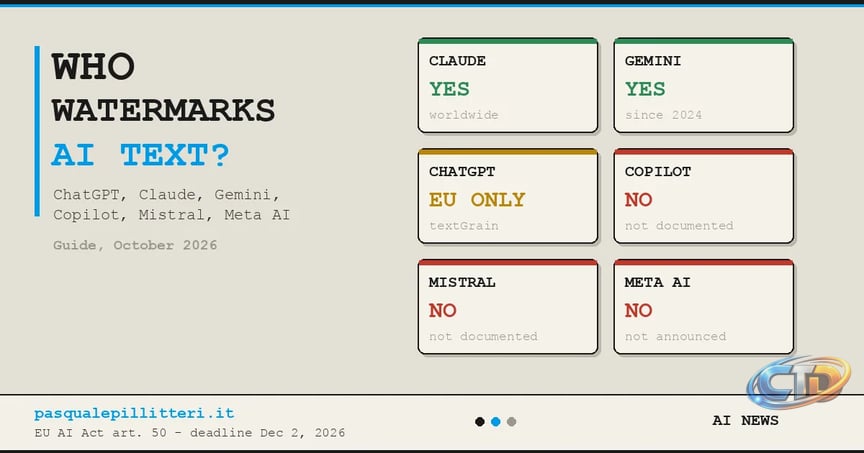Click the AI NEWS label
Image resolution: width=864 pixels, height=453 pixels.
(746, 420)
